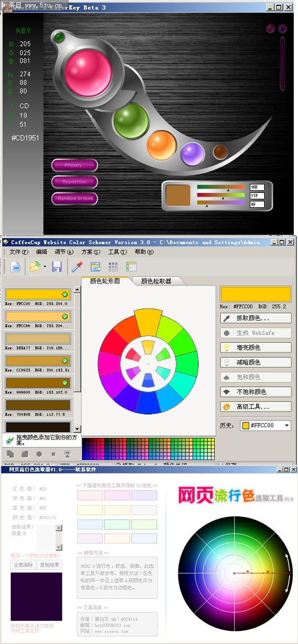This screenshot has height=644, width=298.
Task: Click the 不饱和颜色 button
Action: 256,392
